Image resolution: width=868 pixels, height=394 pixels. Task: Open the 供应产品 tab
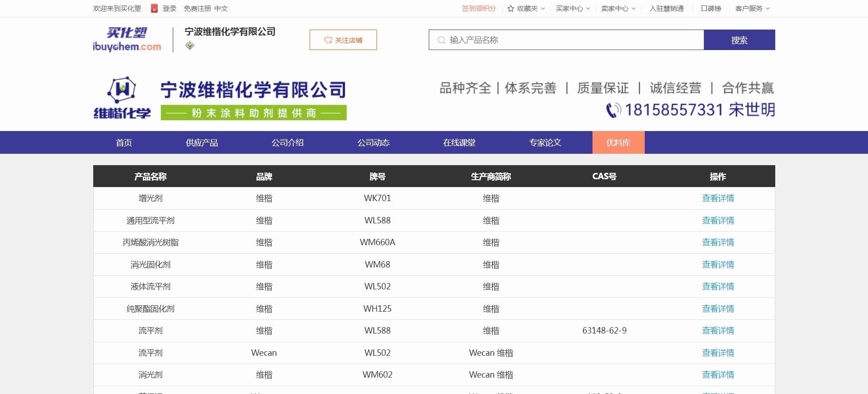202,142
